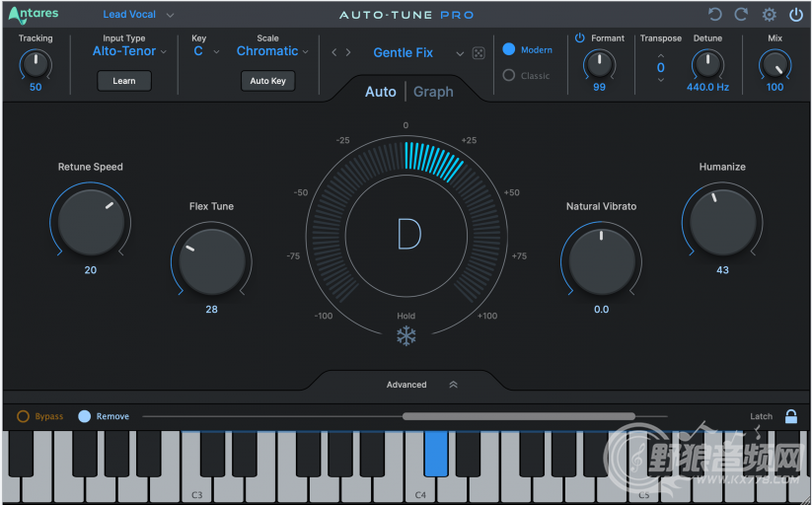Open the Scale Chromatic dropdown
The image size is (812, 505).
click(272, 51)
